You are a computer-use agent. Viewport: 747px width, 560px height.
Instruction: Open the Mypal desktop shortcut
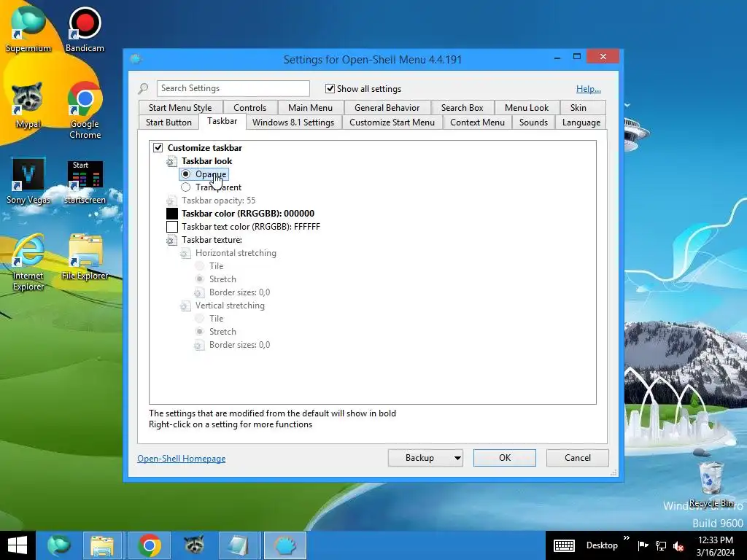[28, 105]
